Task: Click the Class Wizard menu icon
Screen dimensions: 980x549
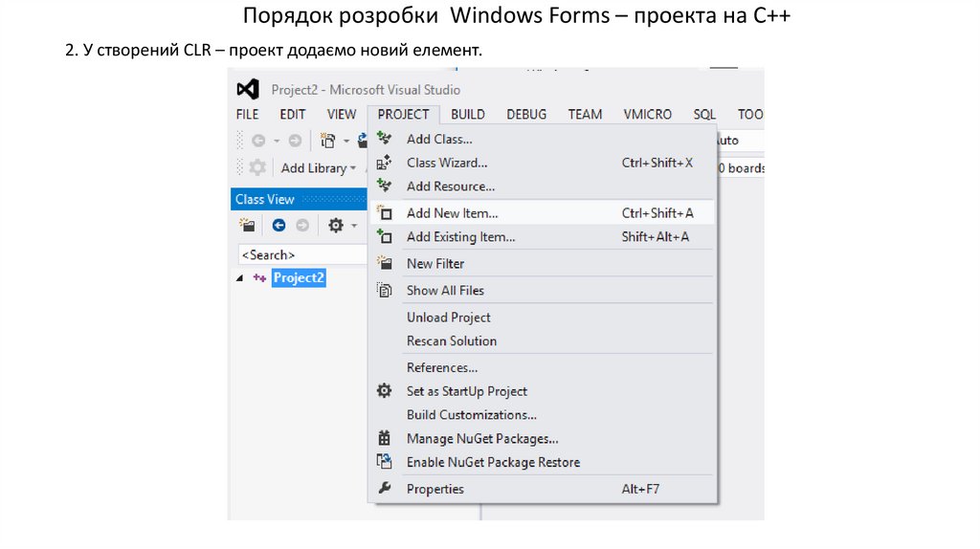Action: coord(385,163)
